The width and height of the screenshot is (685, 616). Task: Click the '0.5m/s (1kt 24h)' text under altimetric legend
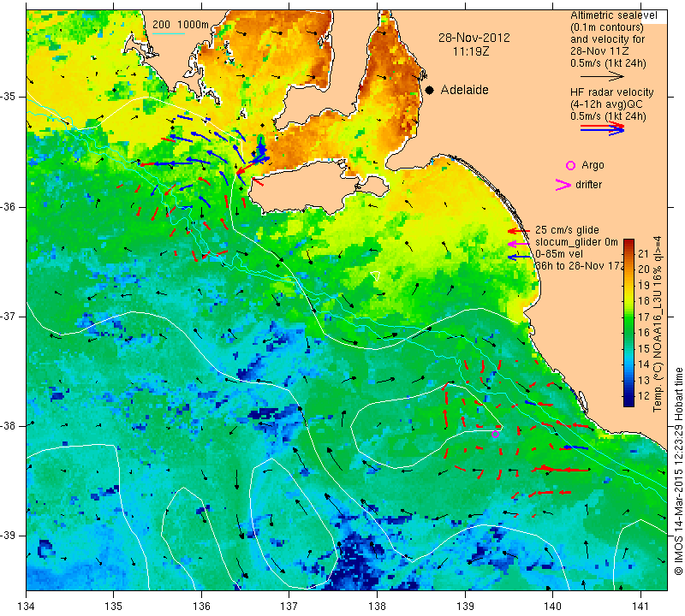(608, 62)
